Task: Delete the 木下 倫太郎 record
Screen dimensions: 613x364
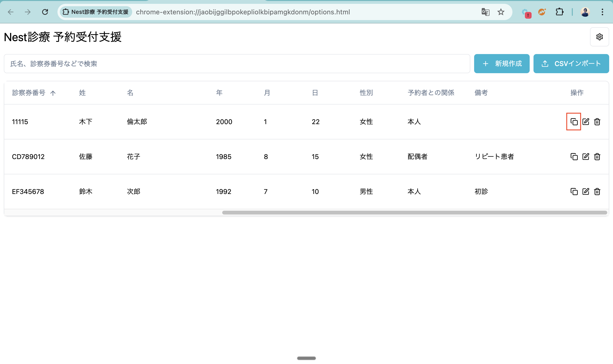Action: coord(597,122)
